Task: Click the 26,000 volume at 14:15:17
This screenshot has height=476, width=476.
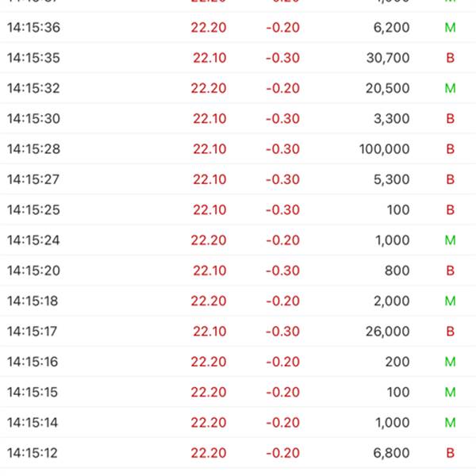Action: pyautogui.click(x=387, y=331)
